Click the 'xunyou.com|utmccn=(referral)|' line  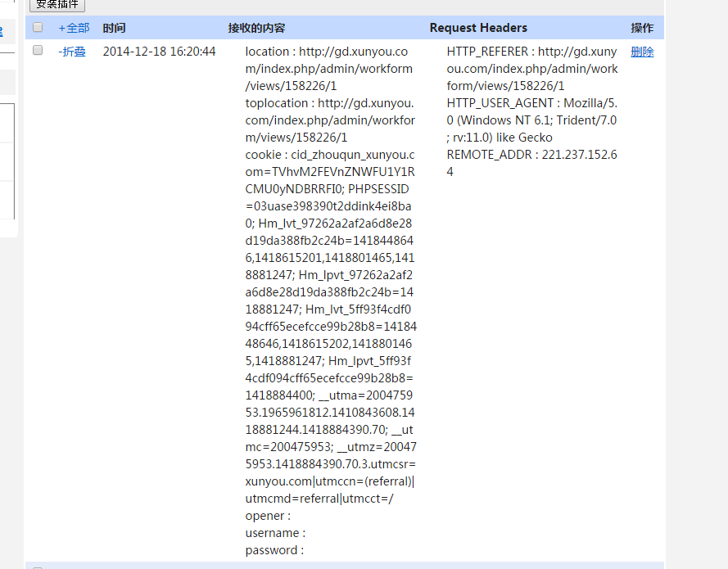330,481
